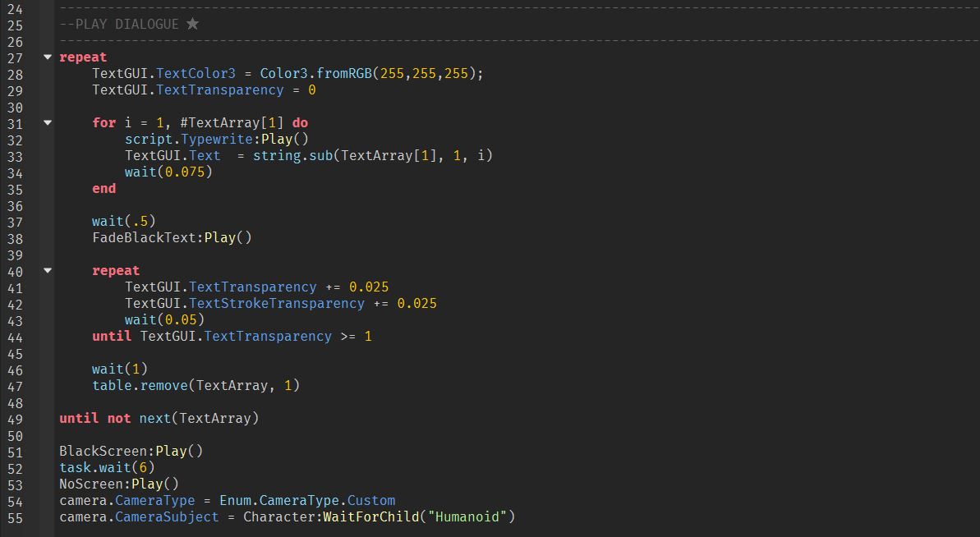Click the star icon after PLAY DIALOGUE
This screenshot has width=980, height=537.
coord(192,24)
